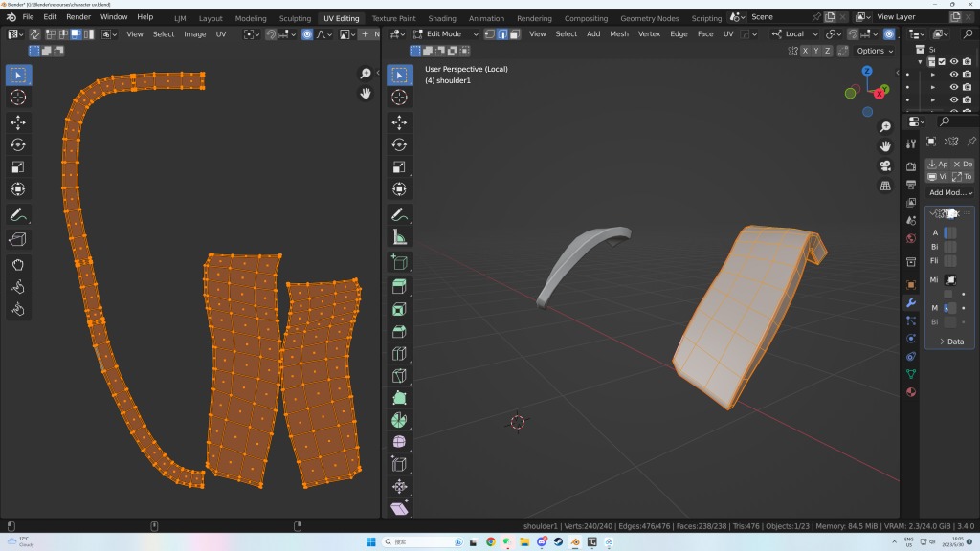Open the Object Data properties tab
This screenshot has height=551, width=980.
pos(911,374)
